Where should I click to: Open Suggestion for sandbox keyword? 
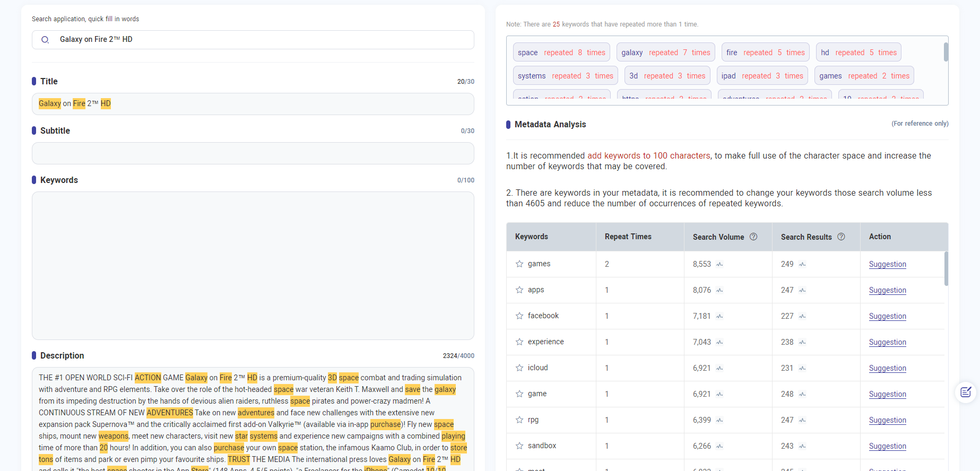point(887,446)
